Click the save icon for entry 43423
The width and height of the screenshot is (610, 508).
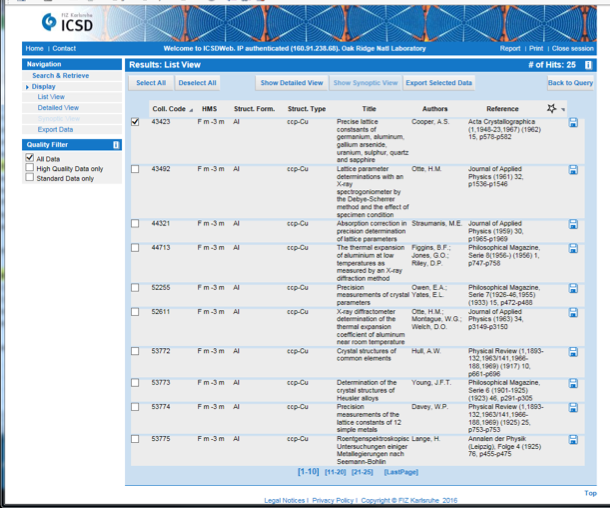(x=574, y=122)
